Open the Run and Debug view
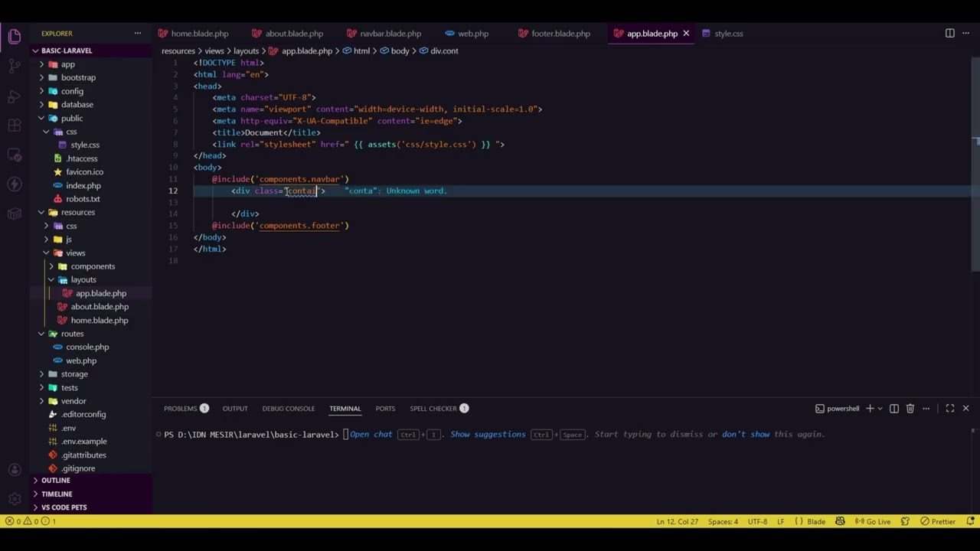 coord(14,96)
